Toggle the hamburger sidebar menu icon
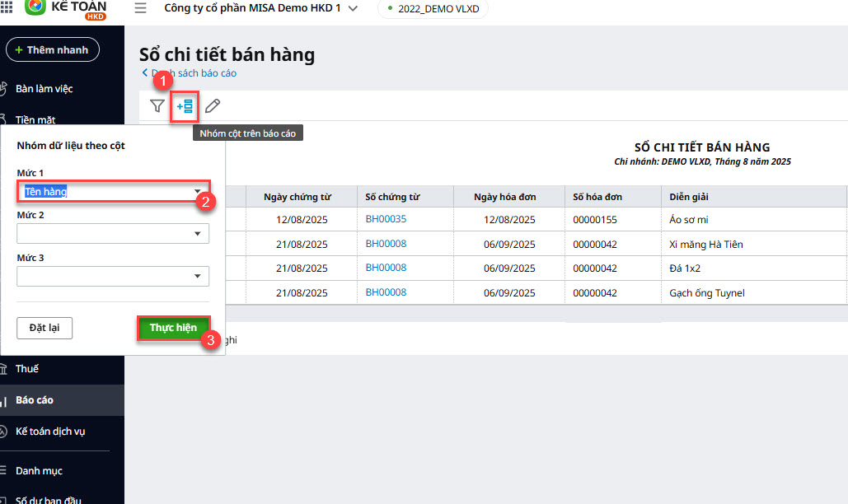848x504 pixels. (x=140, y=8)
